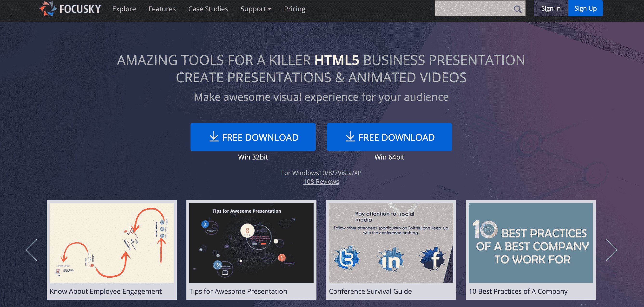Click the 108 Reviews link
The width and height of the screenshot is (644, 307).
pyautogui.click(x=322, y=181)
